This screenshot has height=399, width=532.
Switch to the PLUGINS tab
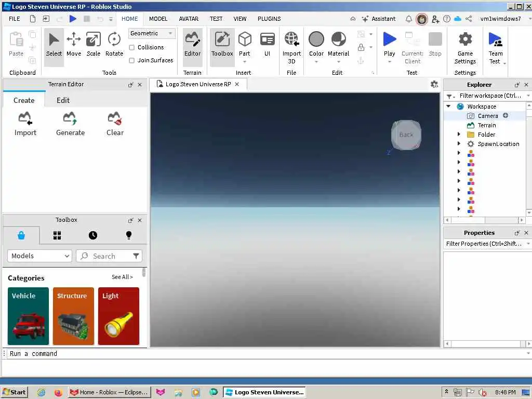pyautogui.click(x=269, y=19)
